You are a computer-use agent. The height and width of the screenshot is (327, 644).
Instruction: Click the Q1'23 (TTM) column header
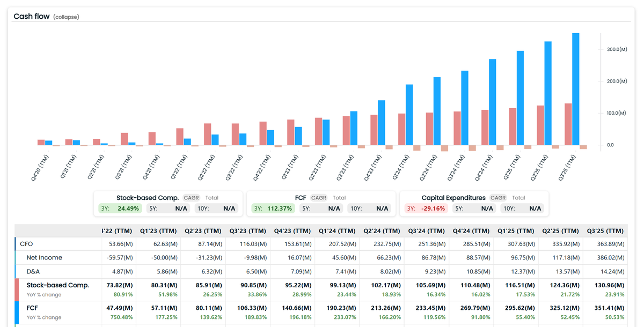pos(158,231)
